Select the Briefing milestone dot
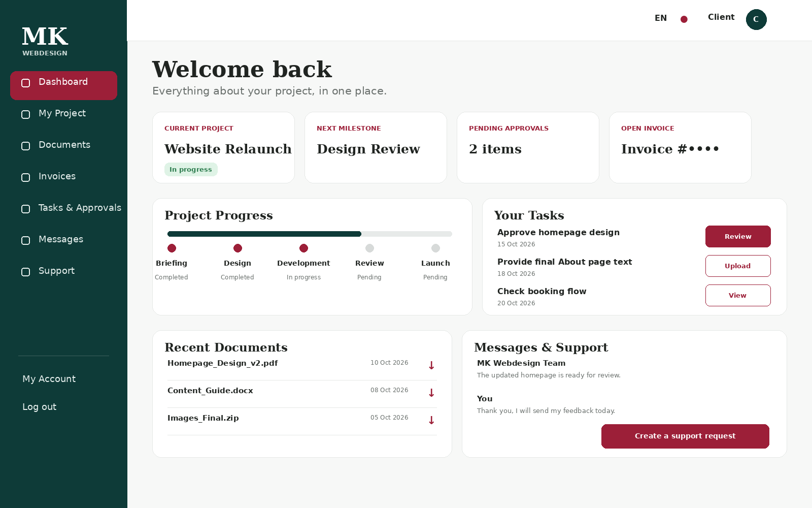This screenshot has width=812, height=508. (x=172, y=248)
